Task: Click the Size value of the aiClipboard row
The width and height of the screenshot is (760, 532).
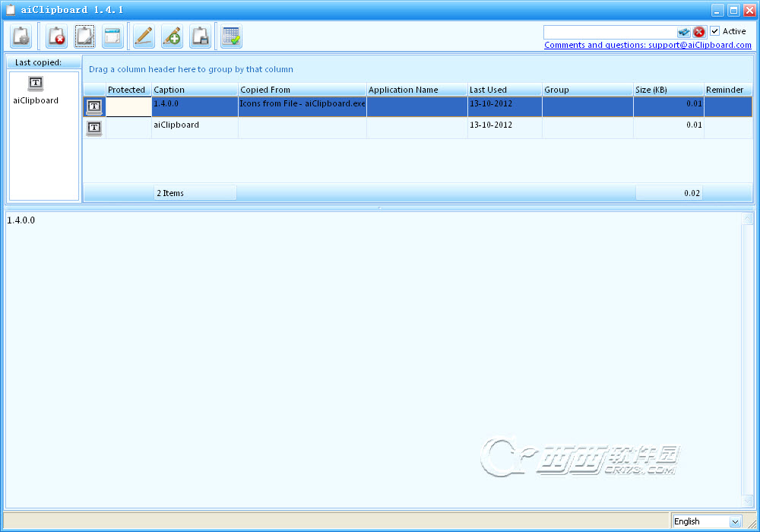Action: click(x=668, y=128)
